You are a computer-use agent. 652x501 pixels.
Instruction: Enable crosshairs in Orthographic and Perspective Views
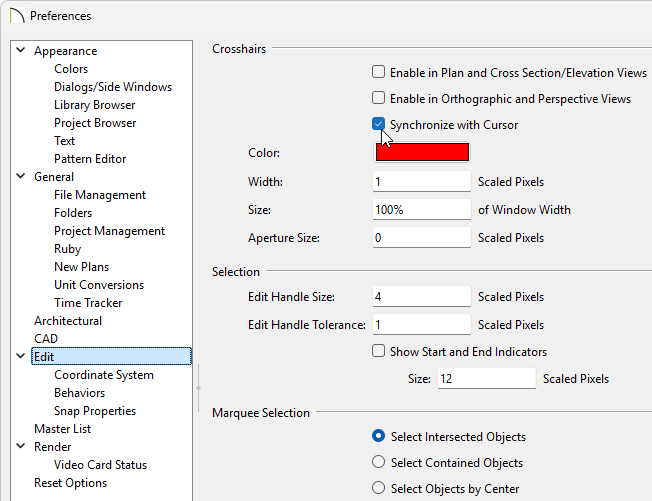[x=378, y=98]
